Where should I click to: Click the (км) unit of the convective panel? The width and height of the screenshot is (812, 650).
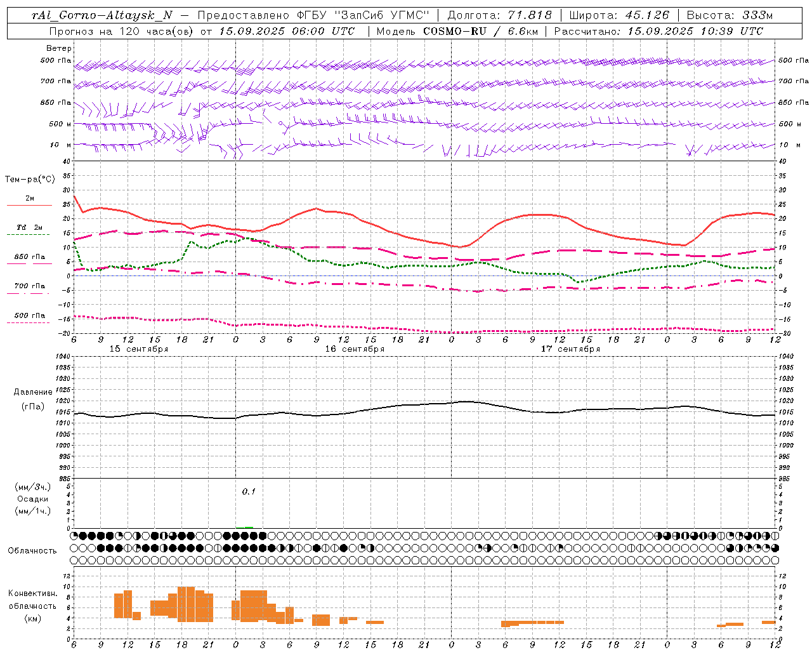[x=33, y=618]
